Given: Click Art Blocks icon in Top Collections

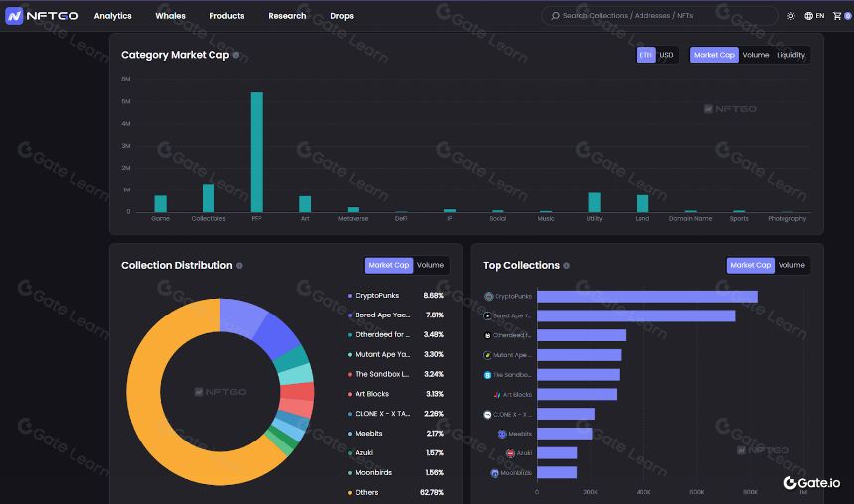Looking at the screenshot, I should tap(497, 395).
